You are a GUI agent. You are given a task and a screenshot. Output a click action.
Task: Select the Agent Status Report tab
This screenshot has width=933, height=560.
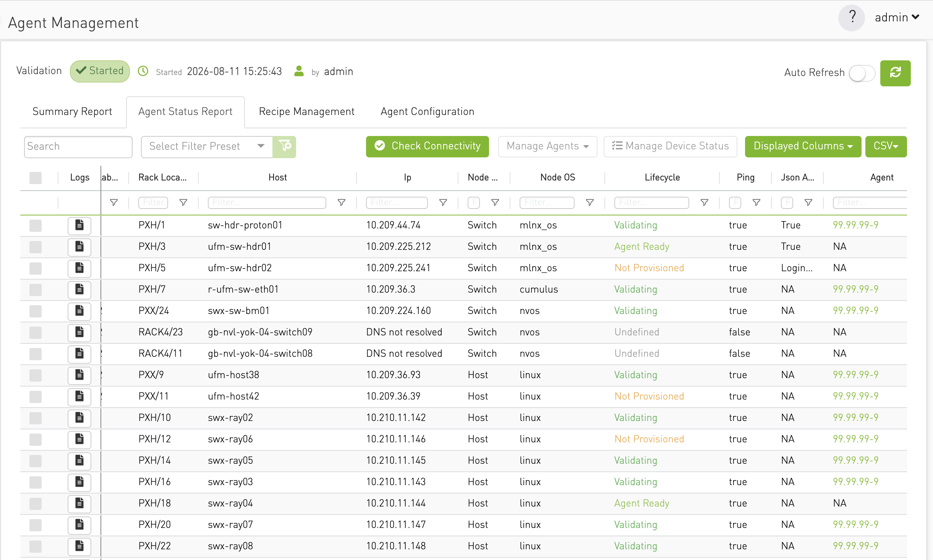[x=185, y=112]
